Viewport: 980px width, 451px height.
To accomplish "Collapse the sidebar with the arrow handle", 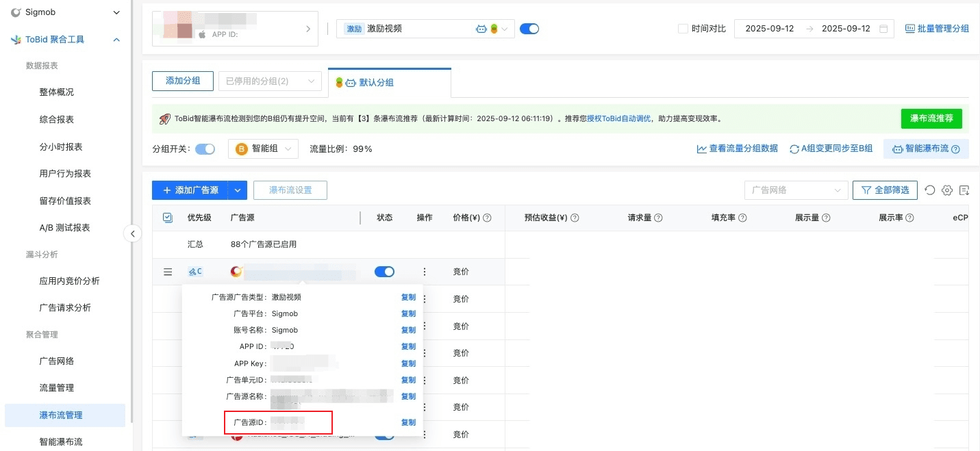I will 132,234.
